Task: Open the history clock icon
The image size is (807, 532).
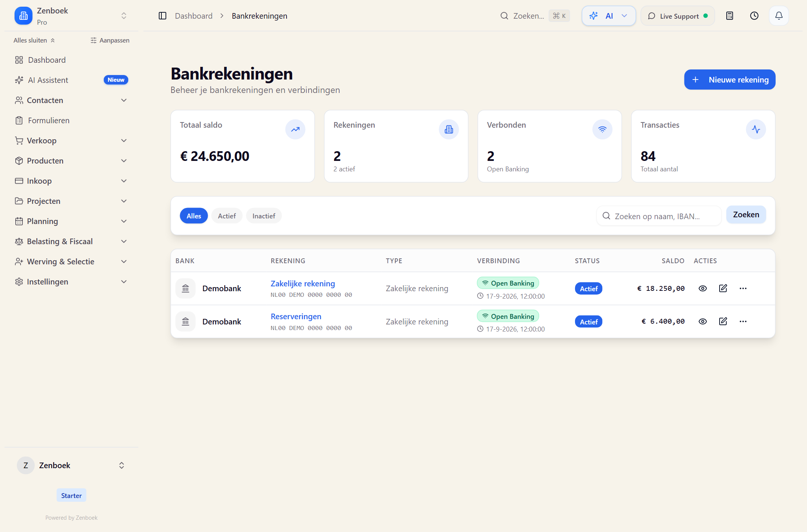Action: pyautogui.click(x=754, y=16)
